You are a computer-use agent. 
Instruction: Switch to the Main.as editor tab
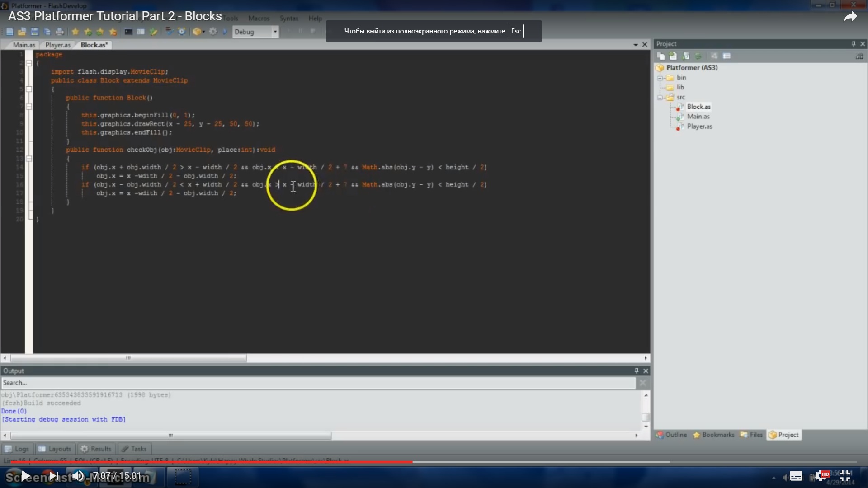[x=24, y=45]
